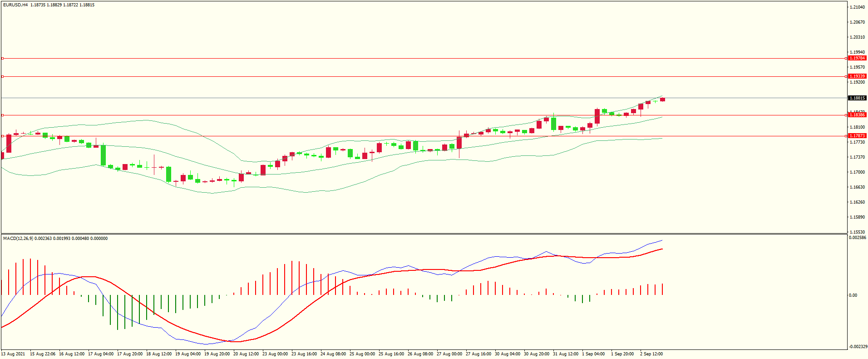
Task: Click the 1.19200 price scale value
Action: (857, 82)
